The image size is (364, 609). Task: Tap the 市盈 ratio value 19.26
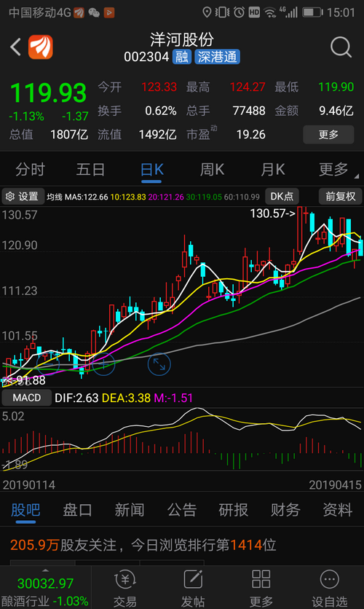250,134
